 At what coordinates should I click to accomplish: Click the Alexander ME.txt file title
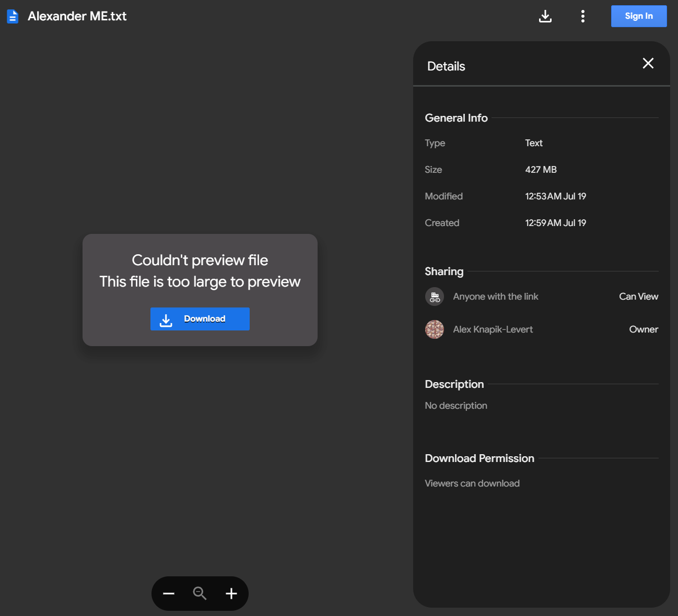(77, 16)
